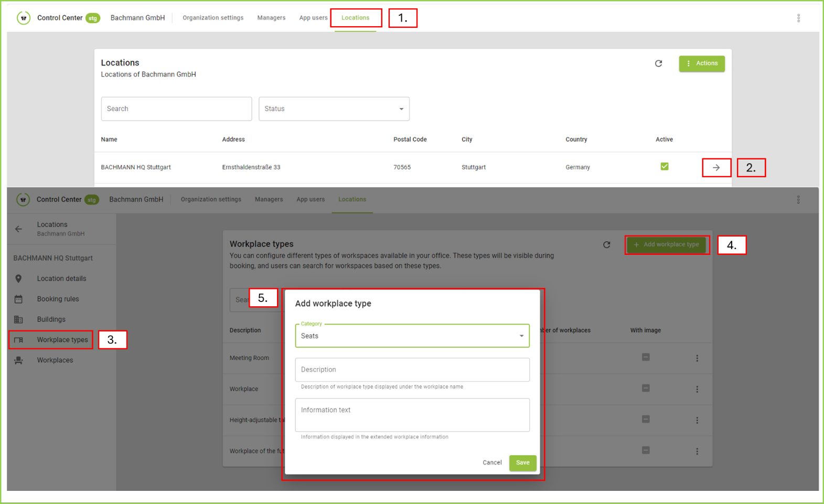
Task: Expand the Category dropdown showing Seats
Action: (412, 336)
